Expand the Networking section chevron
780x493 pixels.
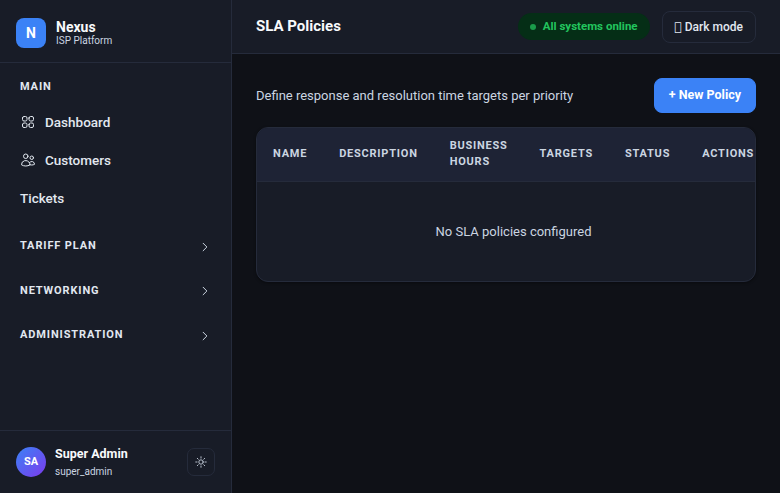pos(204,291)
